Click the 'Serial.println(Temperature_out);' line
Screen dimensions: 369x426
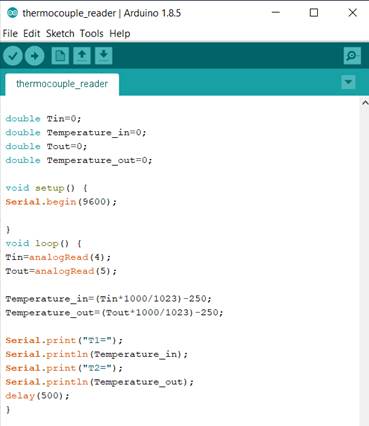pos(99,382)
